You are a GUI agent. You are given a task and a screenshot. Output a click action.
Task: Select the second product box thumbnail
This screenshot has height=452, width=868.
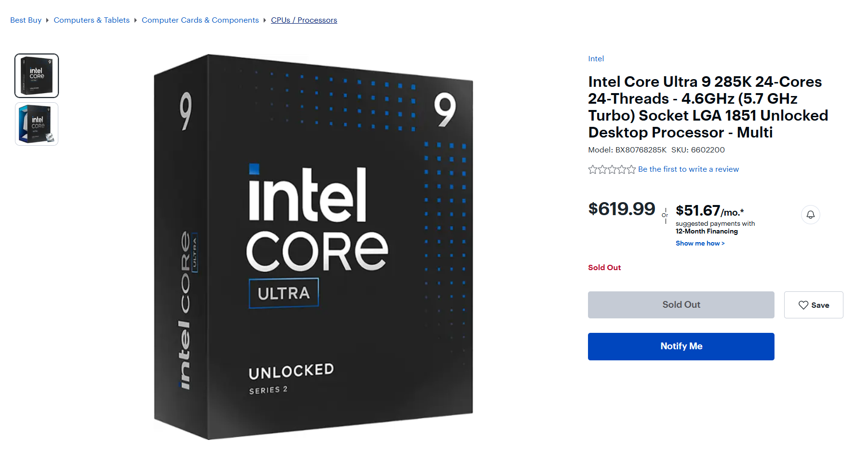coord(36,124)
